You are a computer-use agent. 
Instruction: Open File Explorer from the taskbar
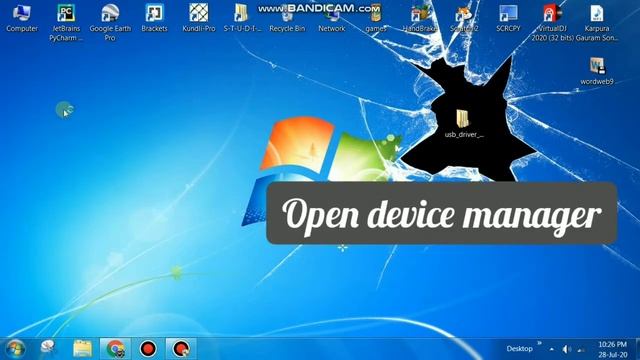pyautogui.click(x=82, y=349)
